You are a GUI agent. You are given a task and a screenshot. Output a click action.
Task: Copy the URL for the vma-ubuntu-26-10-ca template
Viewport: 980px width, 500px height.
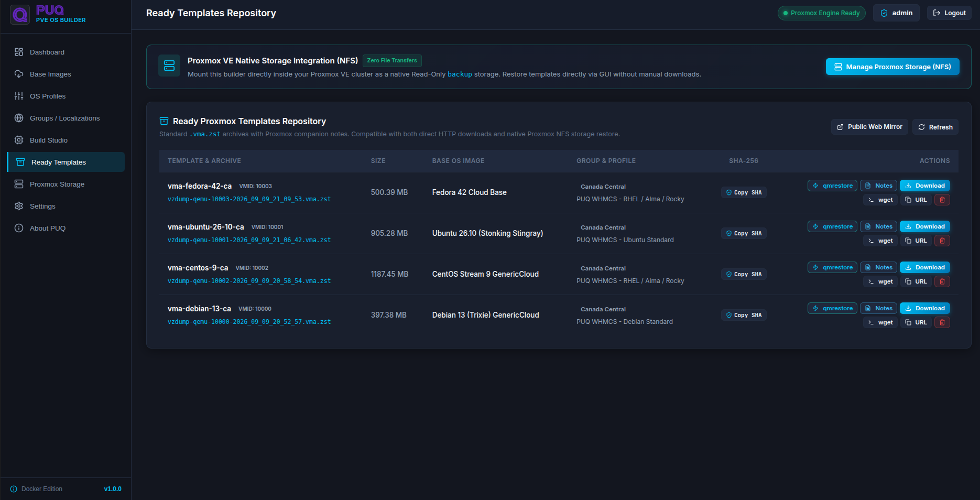(x=916, y=241)
